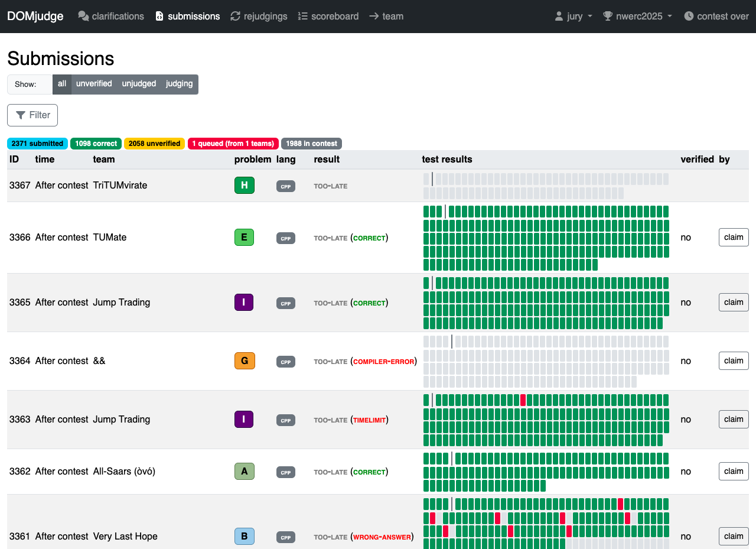The height and width of the screenshot is (549, 756).
Task: Click the trophy icon beside nwerc2025
Action: point(608,17)
